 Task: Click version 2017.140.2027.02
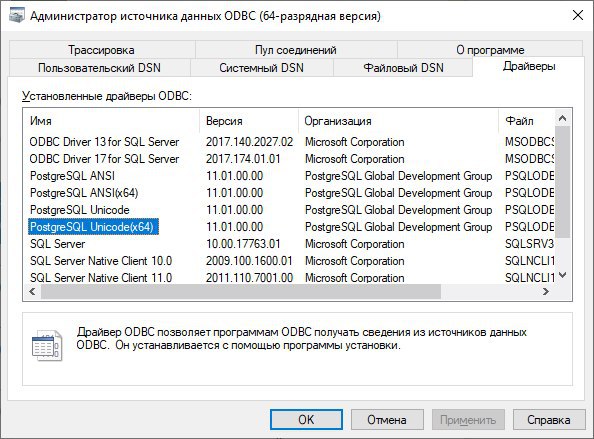click(x=249, y=142)
